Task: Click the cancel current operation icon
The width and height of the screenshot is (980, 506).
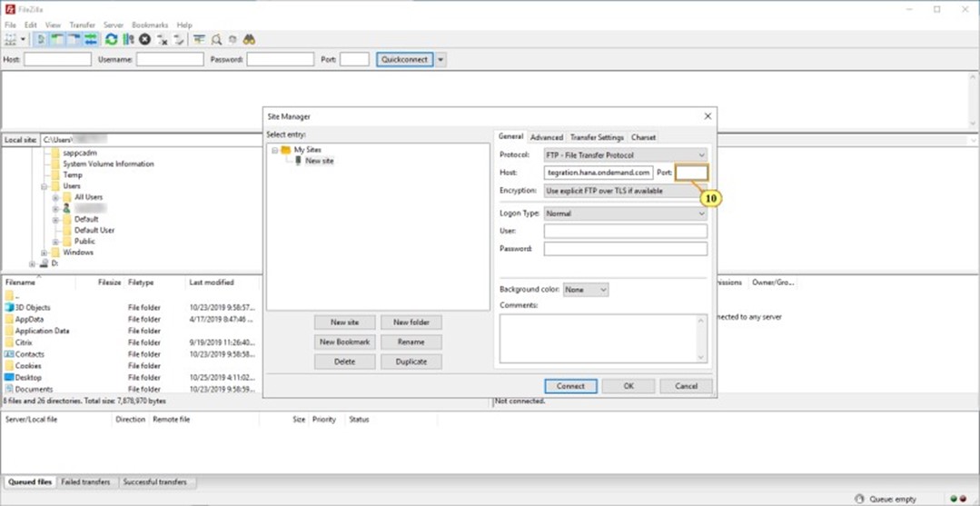Action: point(144,40)
